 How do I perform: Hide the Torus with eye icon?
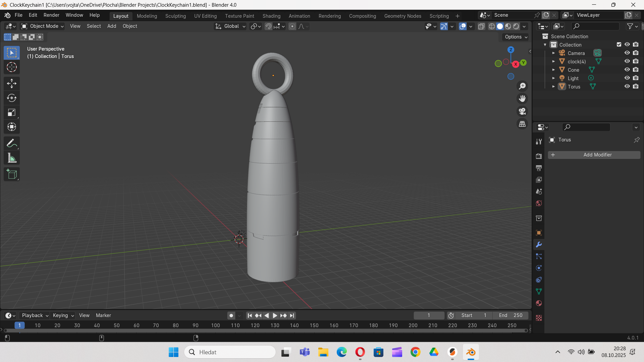pyautogui.click(x=627, y=86)
